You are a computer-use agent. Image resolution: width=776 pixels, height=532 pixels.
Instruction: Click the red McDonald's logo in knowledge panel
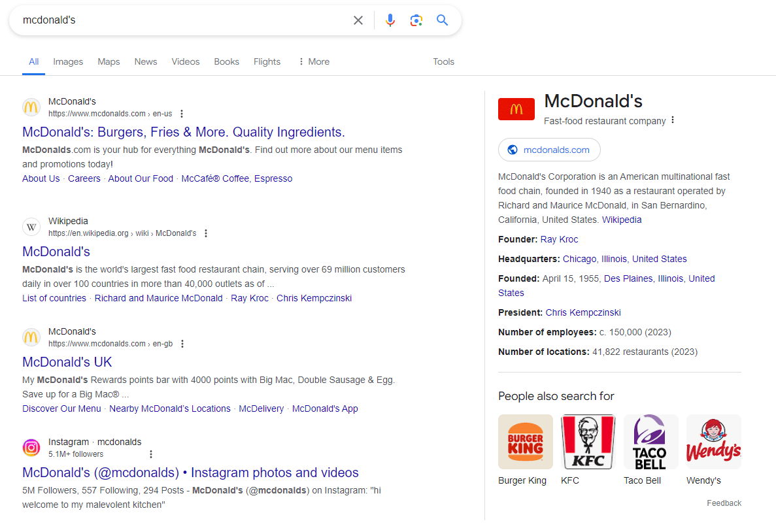[x=516, y=109]
